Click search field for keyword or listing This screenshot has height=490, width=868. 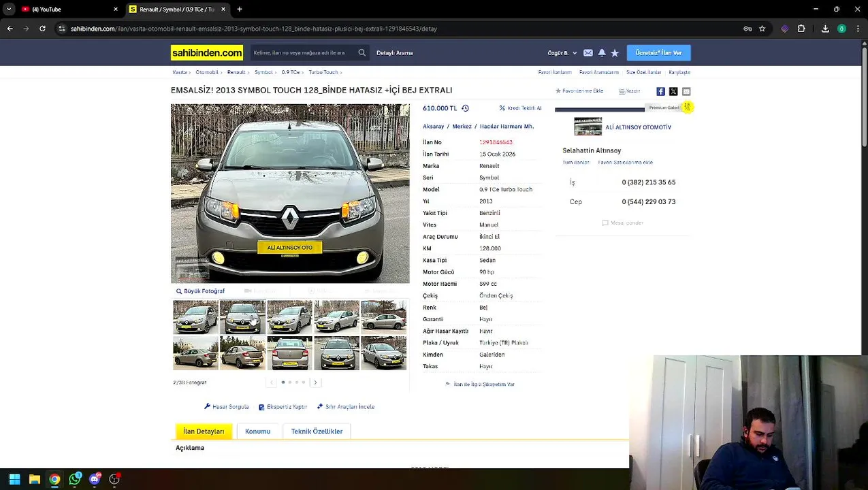click(302, 52)
